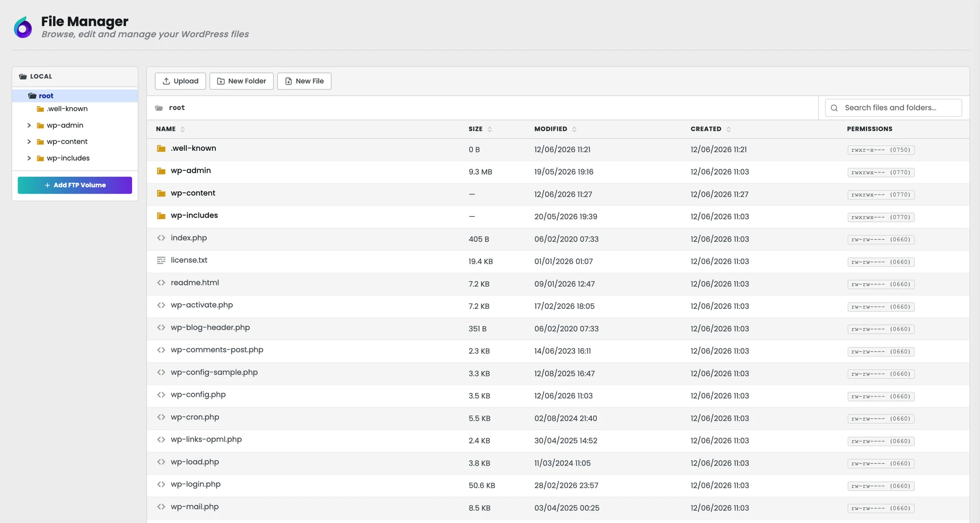Sort by Size column arrows
The image size is (980, 523).
click(x=490, y=129)
